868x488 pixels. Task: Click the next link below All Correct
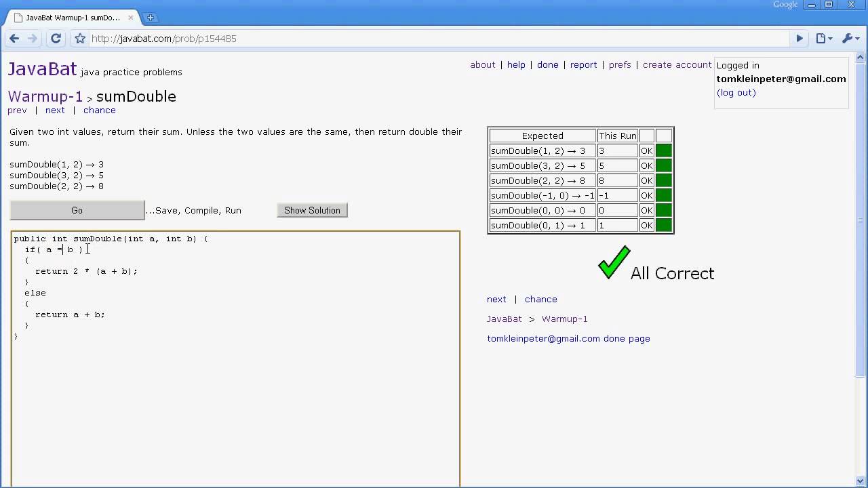[496, 300]
